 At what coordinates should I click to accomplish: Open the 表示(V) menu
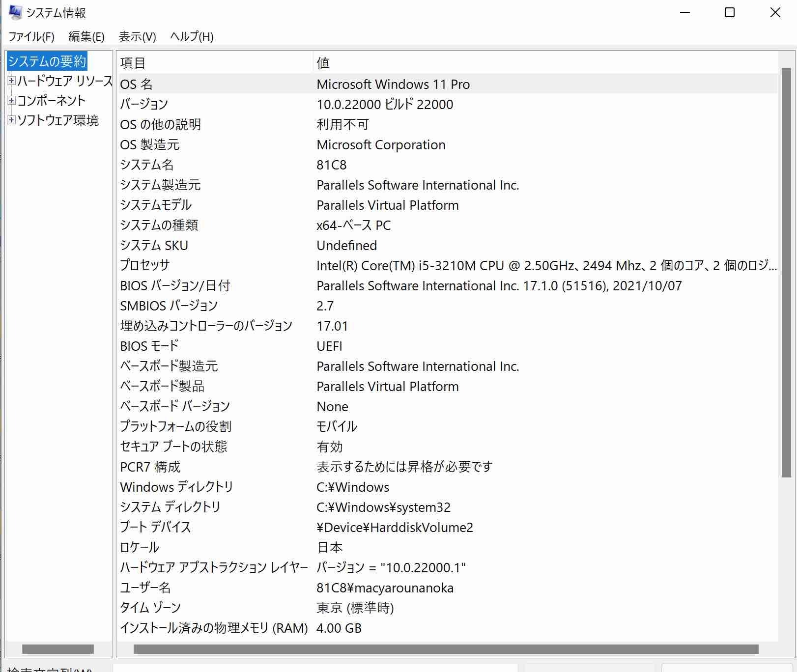(x=137, y=37)
